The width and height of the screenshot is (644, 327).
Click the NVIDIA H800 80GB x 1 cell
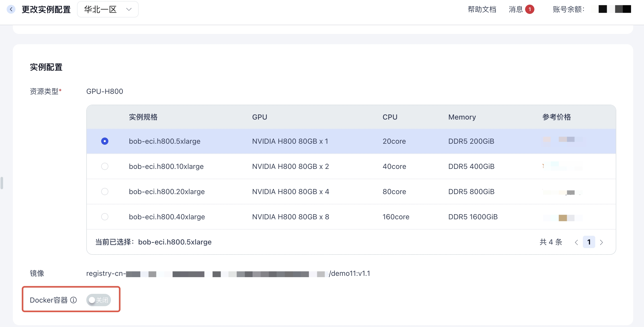290,141
